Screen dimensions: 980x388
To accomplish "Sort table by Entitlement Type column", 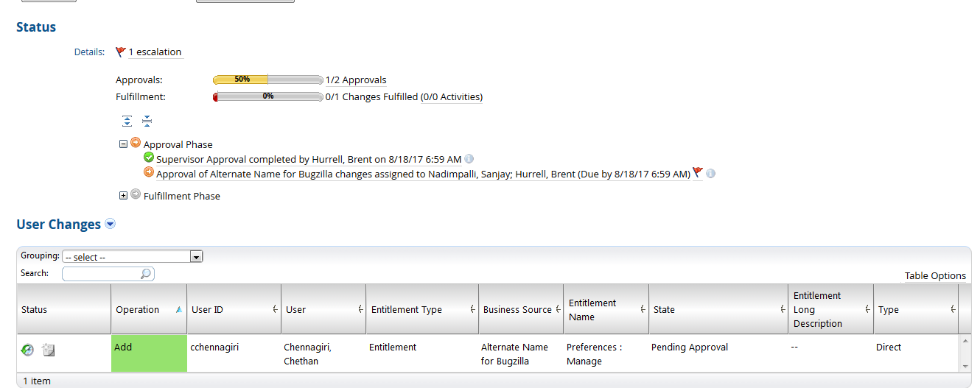I will [407, 310].
